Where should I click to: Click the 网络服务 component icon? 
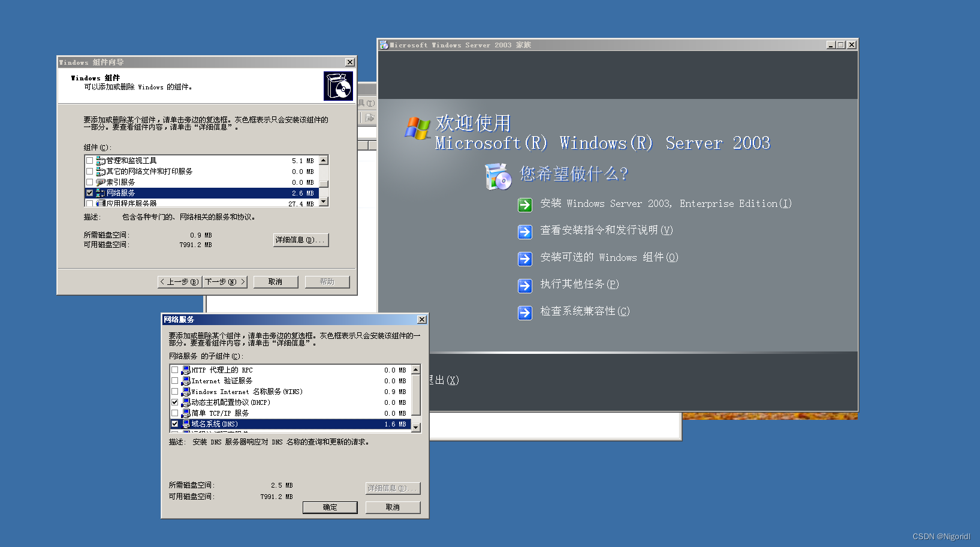(x=101, y=193)
